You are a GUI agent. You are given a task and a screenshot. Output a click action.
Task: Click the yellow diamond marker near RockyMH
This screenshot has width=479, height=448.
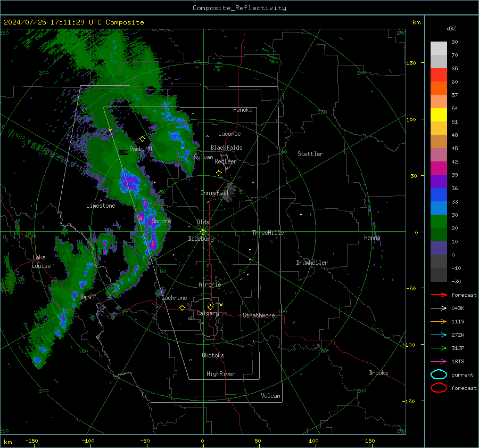[142, 139]
